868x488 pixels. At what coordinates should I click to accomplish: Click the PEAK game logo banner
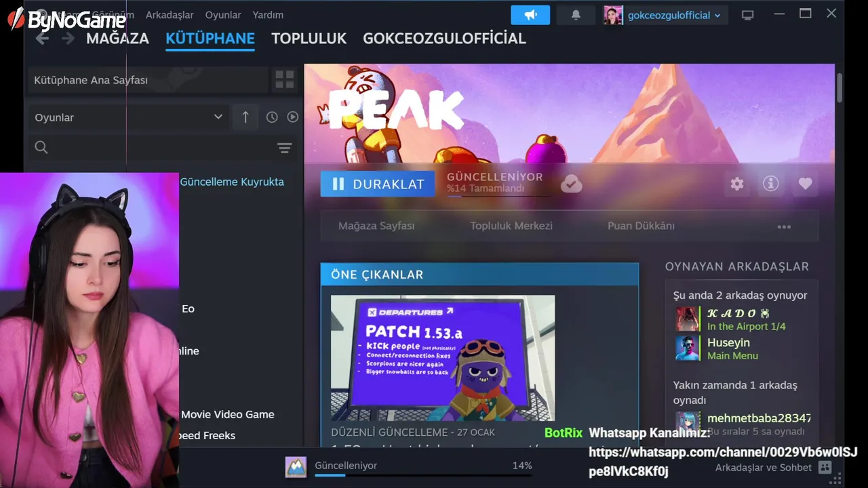pyautogui.click(x=396, y=108)
